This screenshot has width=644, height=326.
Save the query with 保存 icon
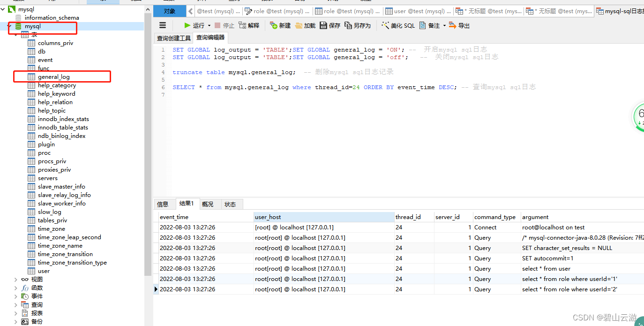pyautogui.click(x=329, y=25)
